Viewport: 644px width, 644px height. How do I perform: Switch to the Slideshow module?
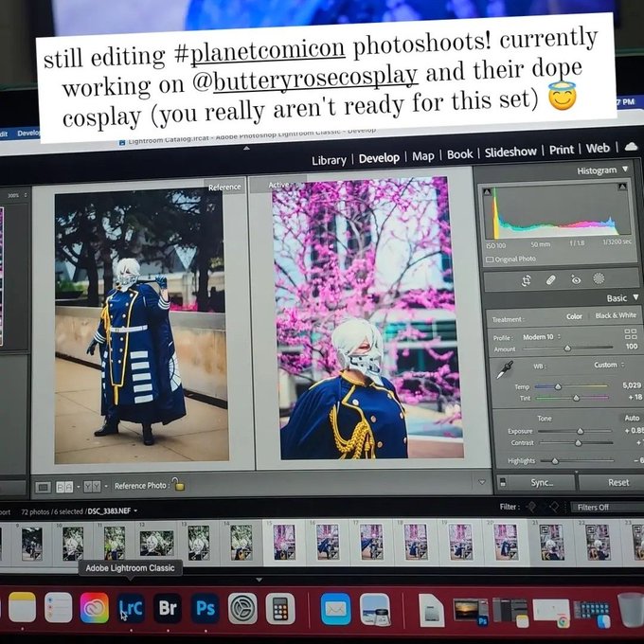[x=510, y=152]
